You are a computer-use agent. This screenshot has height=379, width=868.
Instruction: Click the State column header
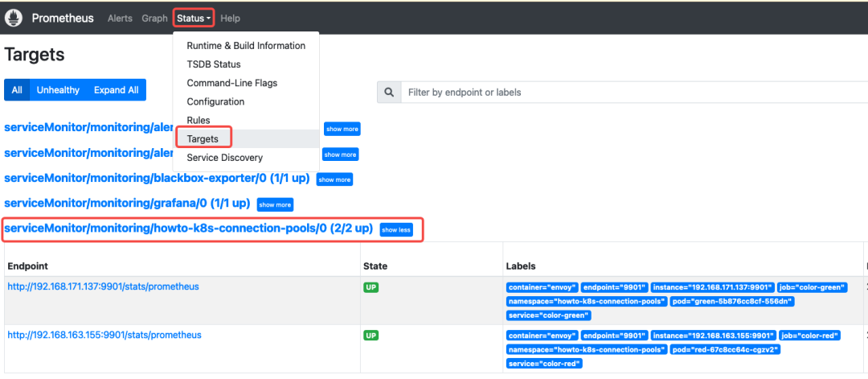tap(375, 266)
